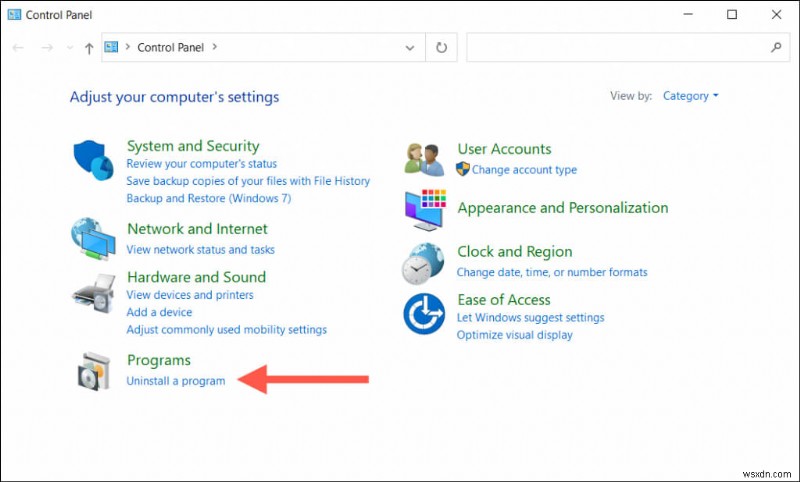Viewport: 800px width, 482px height.
Task: Click the Control Panel title bar icon
Action: tap(14, 14)
